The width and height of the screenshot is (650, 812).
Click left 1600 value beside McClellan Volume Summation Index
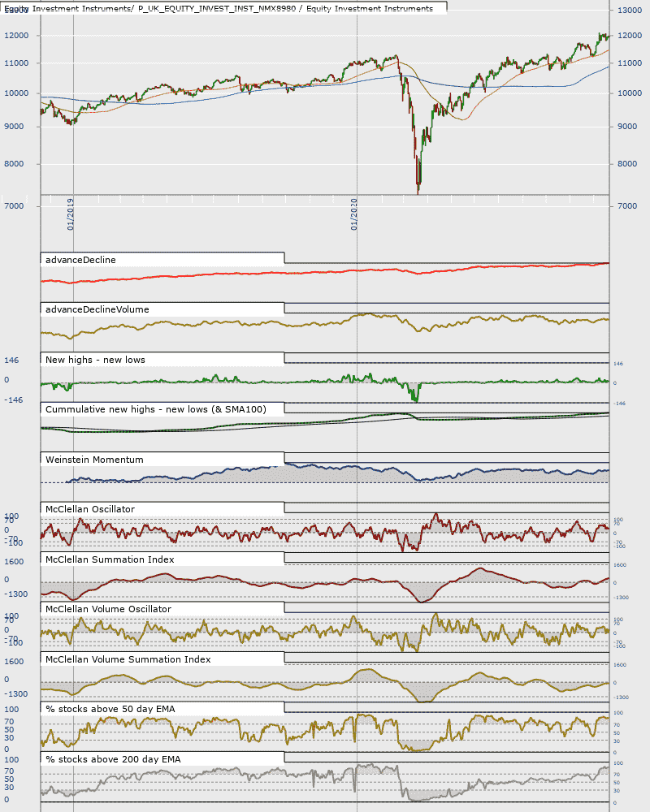click(14, 662)
